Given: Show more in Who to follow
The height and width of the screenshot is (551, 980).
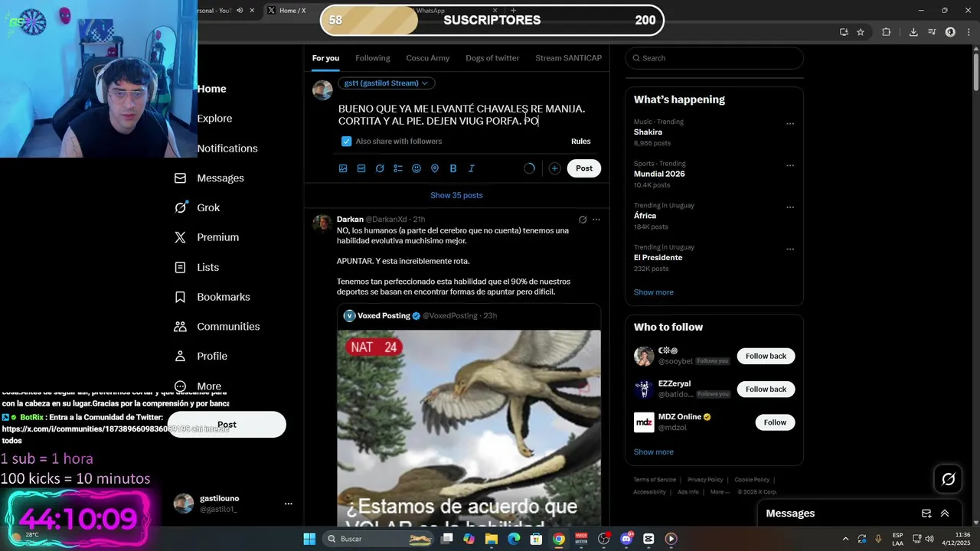Looking at the screenshot, I should tap(653, 452).
